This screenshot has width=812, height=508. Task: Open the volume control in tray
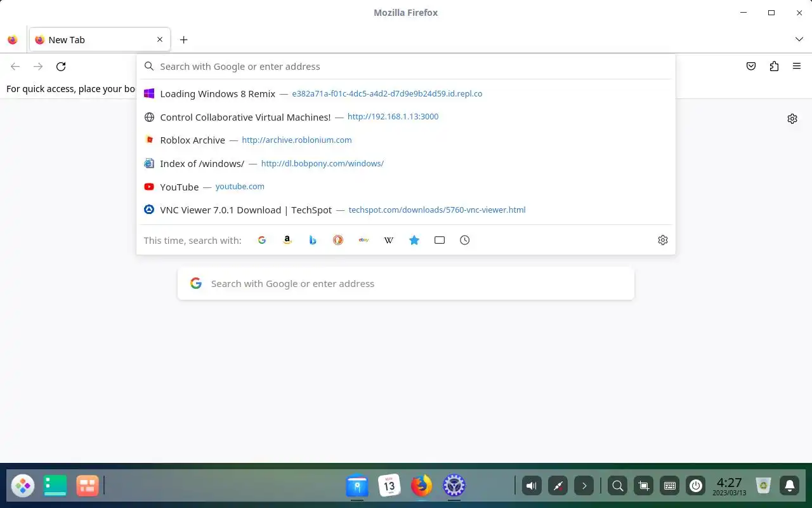[532, 486]
